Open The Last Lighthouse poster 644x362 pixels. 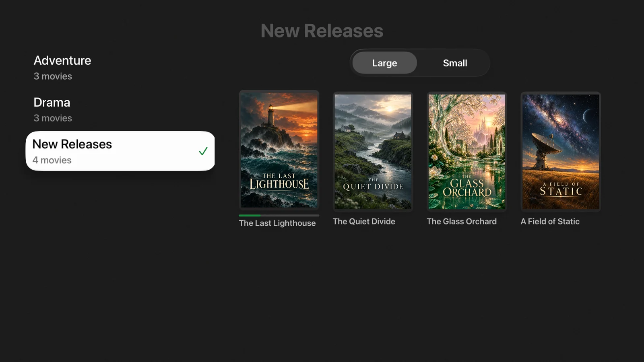click(279, 150)
